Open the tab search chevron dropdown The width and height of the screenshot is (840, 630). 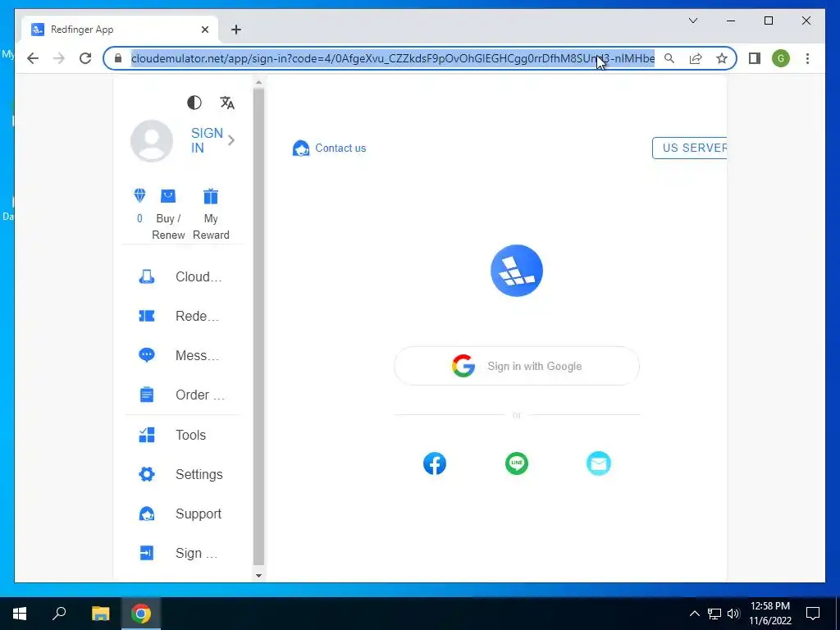pos(692,21)
